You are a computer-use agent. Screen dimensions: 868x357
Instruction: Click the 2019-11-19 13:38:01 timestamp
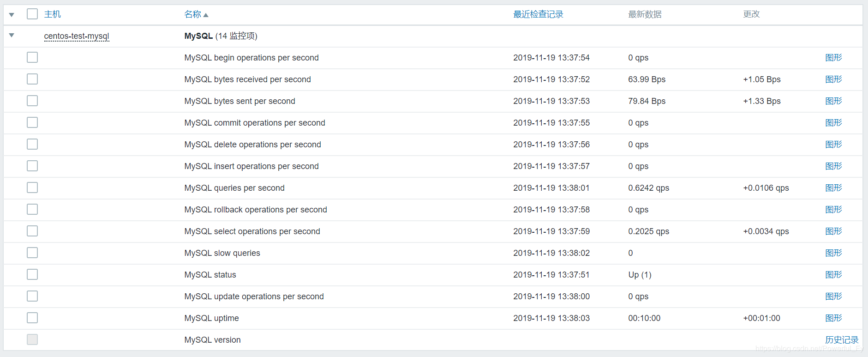pos(551,188)
